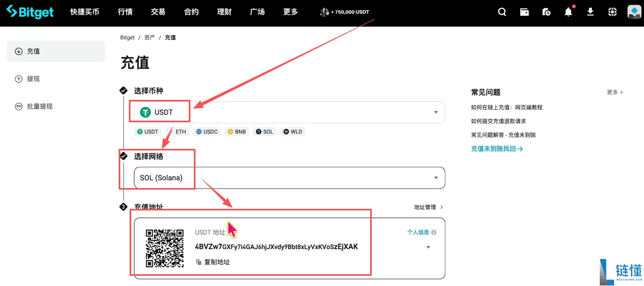The width and height of the screenshot is (644, 286).
Task: Open the 快捷买币 menu
Action: [x=85, y=12]
